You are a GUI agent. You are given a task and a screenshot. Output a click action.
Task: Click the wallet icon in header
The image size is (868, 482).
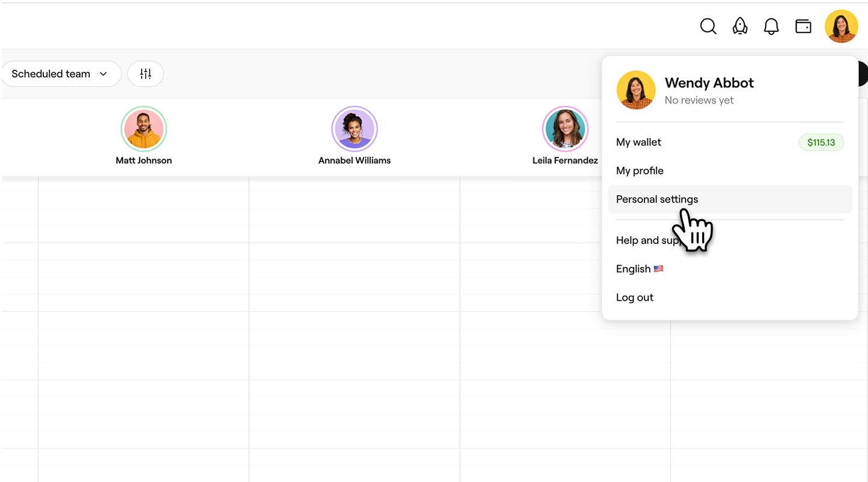tap(803, 27)
